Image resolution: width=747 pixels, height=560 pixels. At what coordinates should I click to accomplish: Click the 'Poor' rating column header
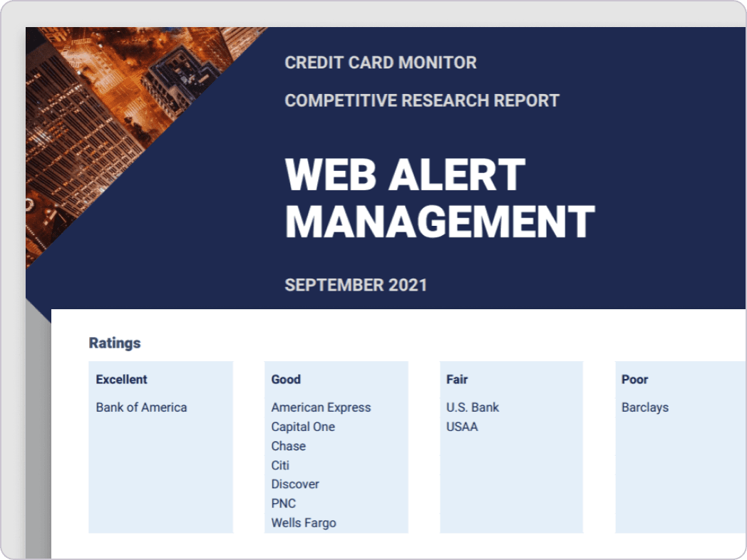click(x=634, y=380)
